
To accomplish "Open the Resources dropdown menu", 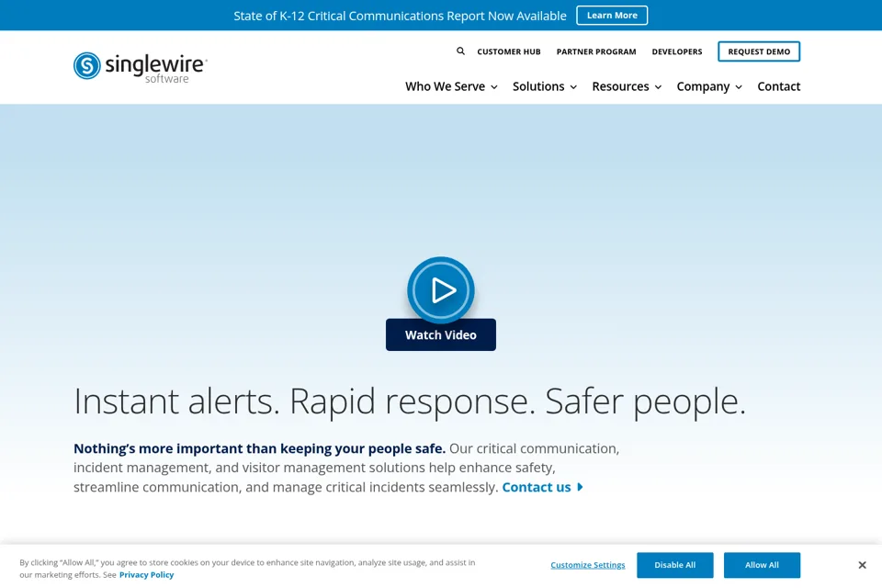I will 627,86.
